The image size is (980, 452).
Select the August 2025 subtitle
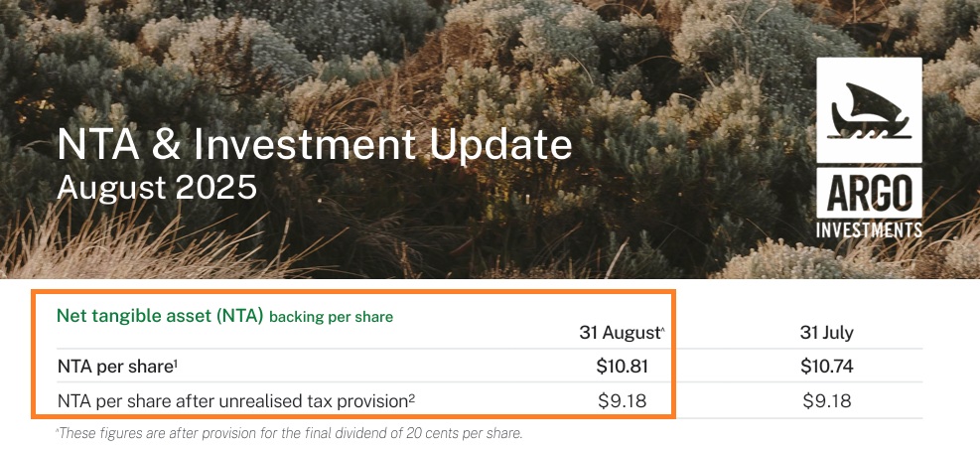point(157,186)
